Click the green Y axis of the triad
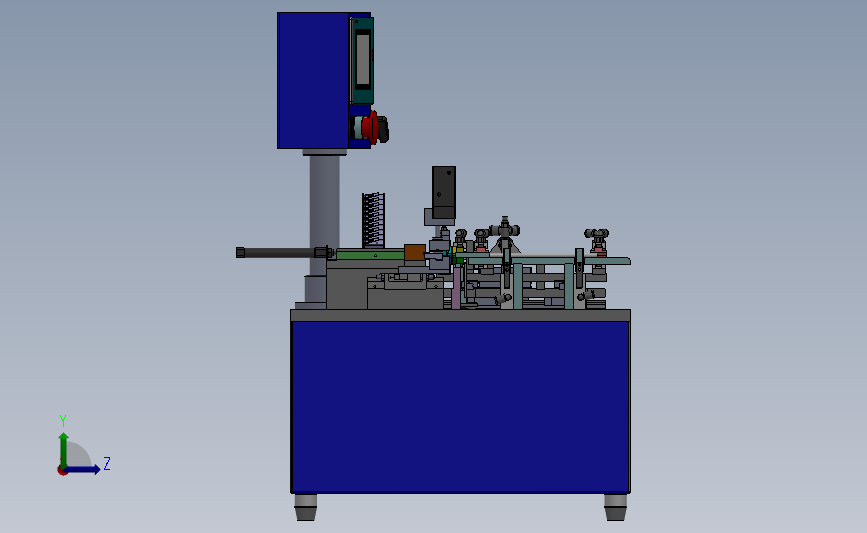 [64, 450]
